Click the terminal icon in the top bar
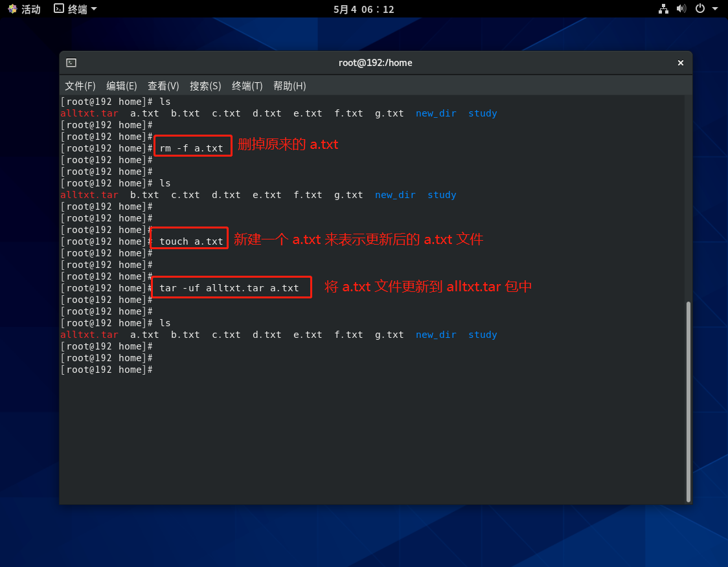 point(59,9)
